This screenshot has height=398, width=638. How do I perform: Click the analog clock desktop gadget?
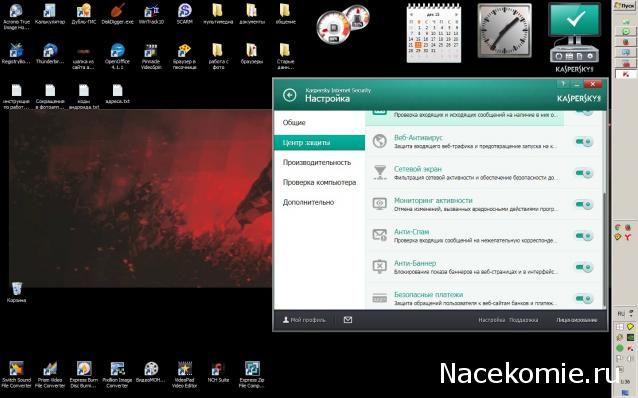click(504, 31)
